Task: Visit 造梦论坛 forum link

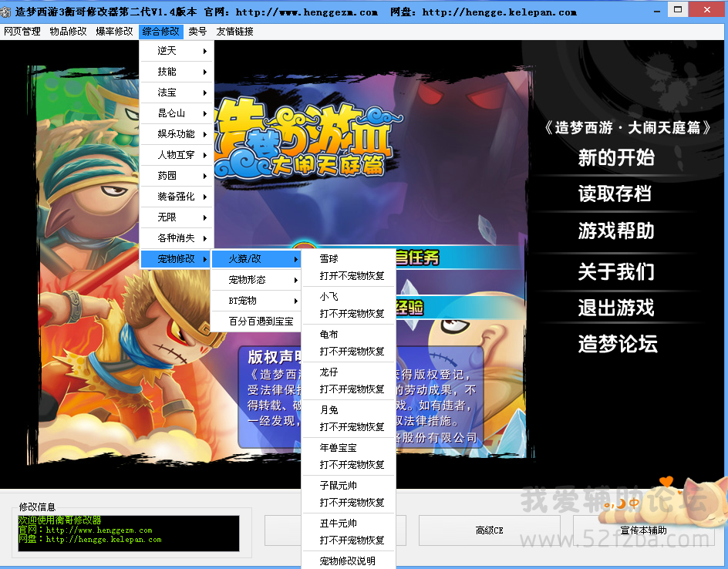Action: (x=618, y=345)
